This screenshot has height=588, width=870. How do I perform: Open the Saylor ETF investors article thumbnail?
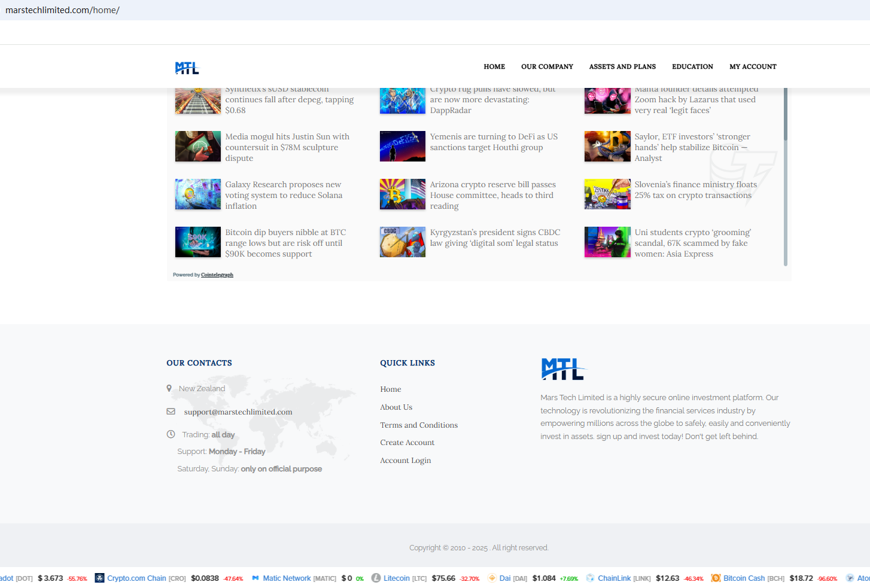tap(607, 147)
